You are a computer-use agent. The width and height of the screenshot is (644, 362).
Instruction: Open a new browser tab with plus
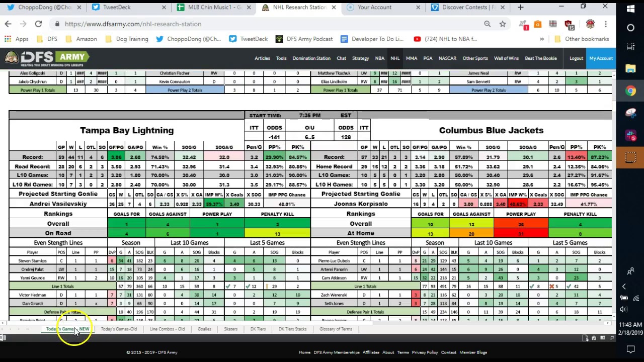coord(521,7)
